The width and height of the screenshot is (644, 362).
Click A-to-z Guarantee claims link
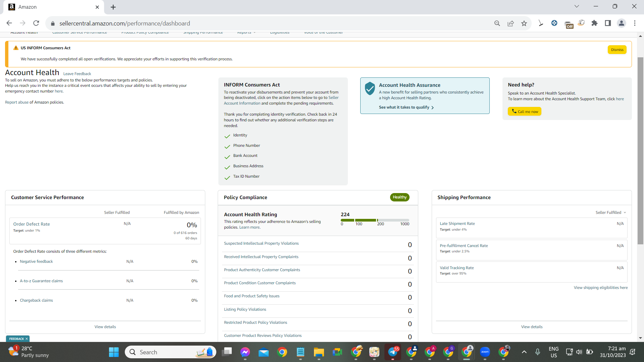pos(41,281)
